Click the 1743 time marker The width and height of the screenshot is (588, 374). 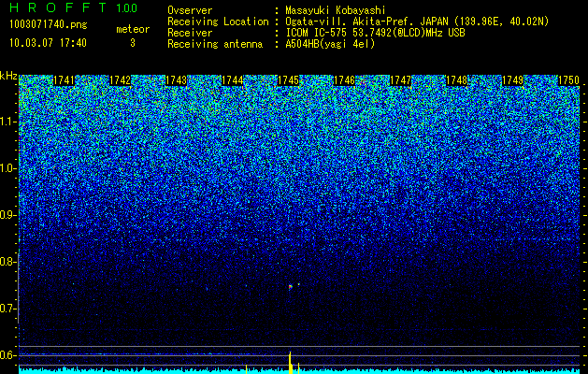(176, 80)
